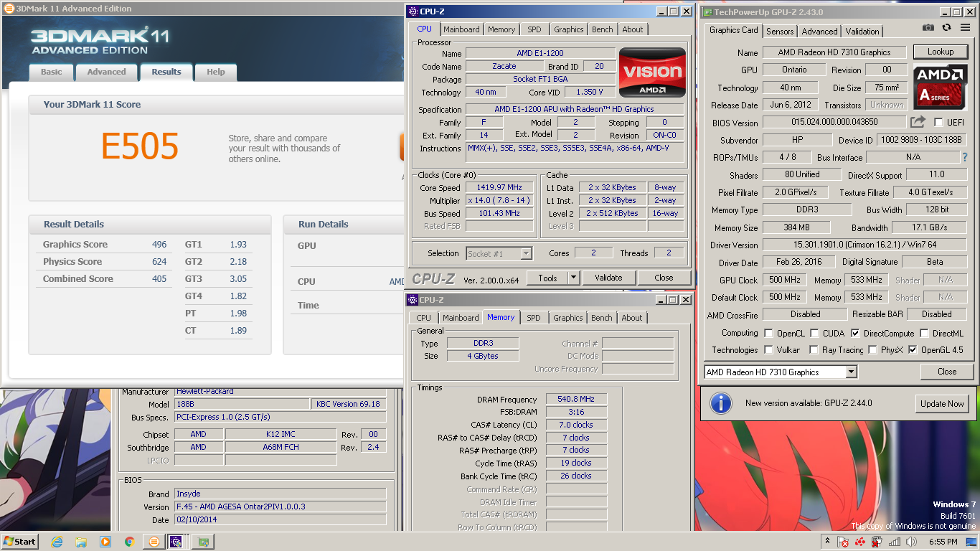Toggle the DirectCompute checkbox
This screenshot has width=980, height=551.
click(855, 334)
